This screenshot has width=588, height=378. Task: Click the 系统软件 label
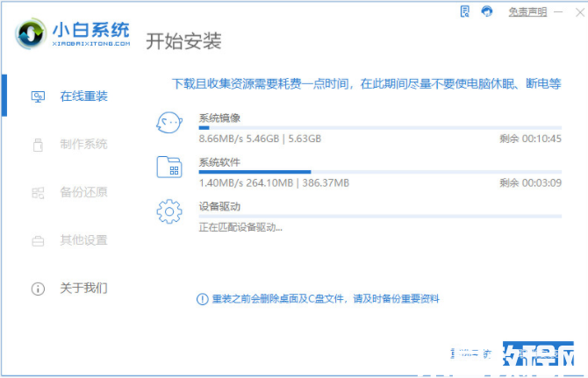[x=219, y=162]
